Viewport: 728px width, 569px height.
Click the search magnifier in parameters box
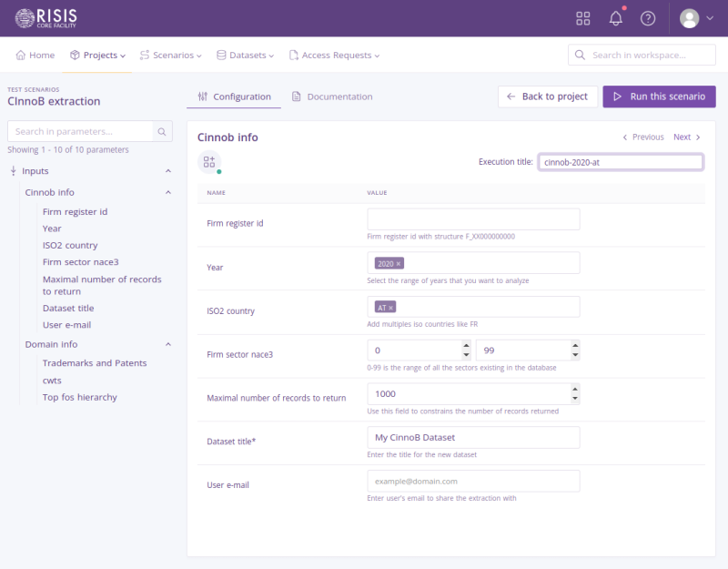162,132
